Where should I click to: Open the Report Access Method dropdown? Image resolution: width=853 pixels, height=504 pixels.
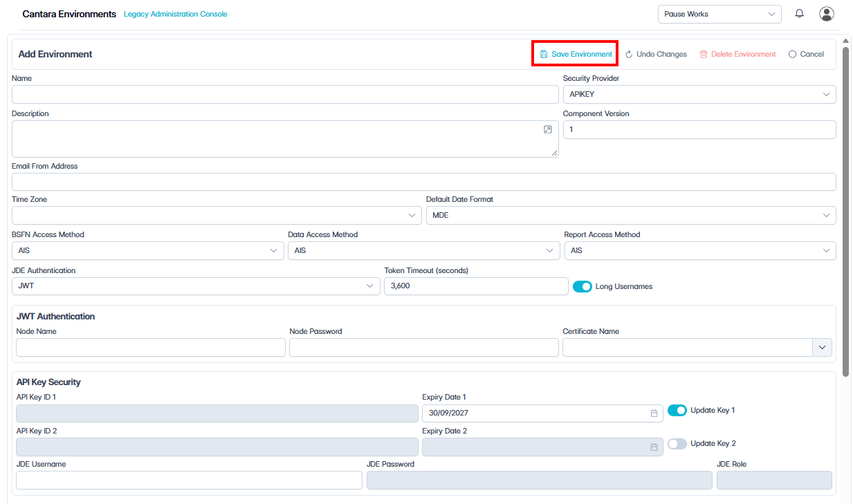point(700,251)
